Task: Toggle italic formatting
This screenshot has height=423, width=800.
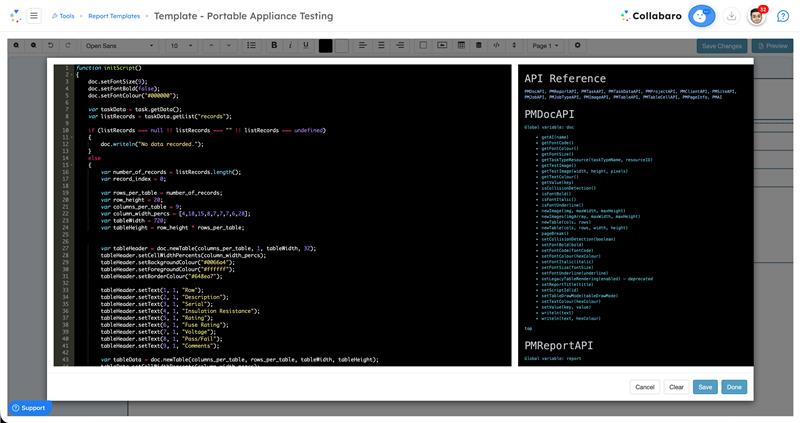Action: point(290,45)
